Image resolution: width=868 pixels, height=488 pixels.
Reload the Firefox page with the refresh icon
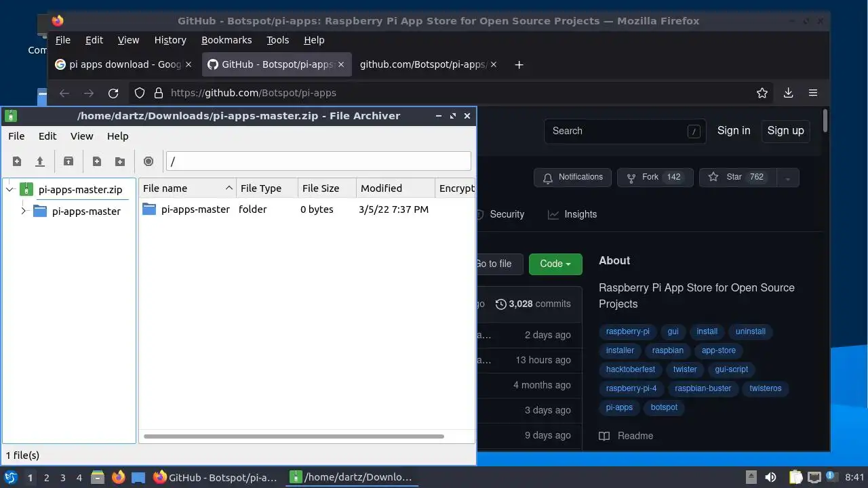tap(113, 93)
